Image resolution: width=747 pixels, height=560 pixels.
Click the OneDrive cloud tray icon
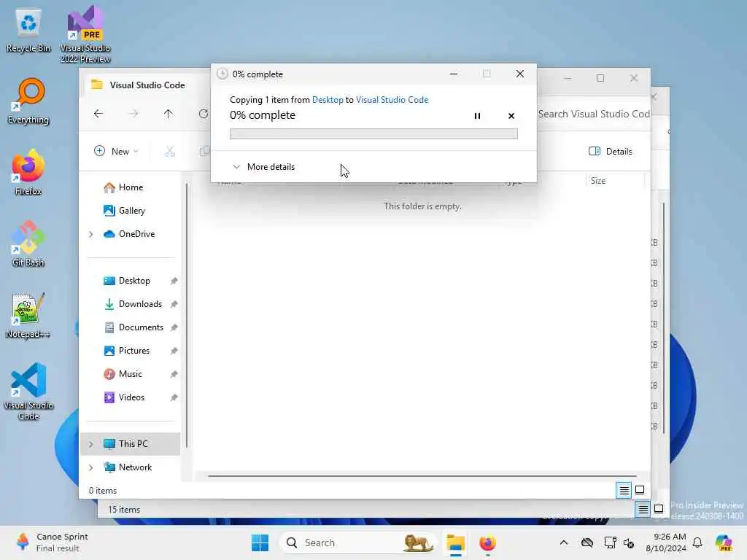pos(587,542)
